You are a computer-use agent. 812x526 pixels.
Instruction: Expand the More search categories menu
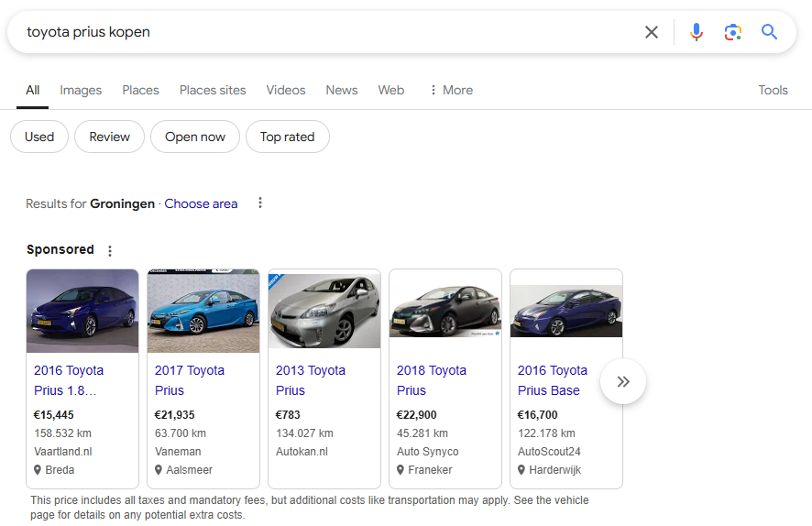click(450, 90)
